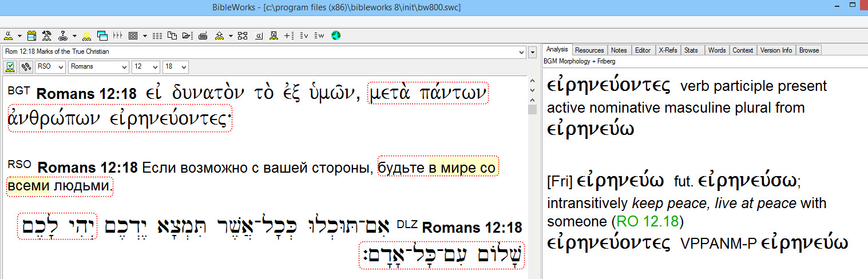Click the 'w' word list icon

(x=319, y=35)
